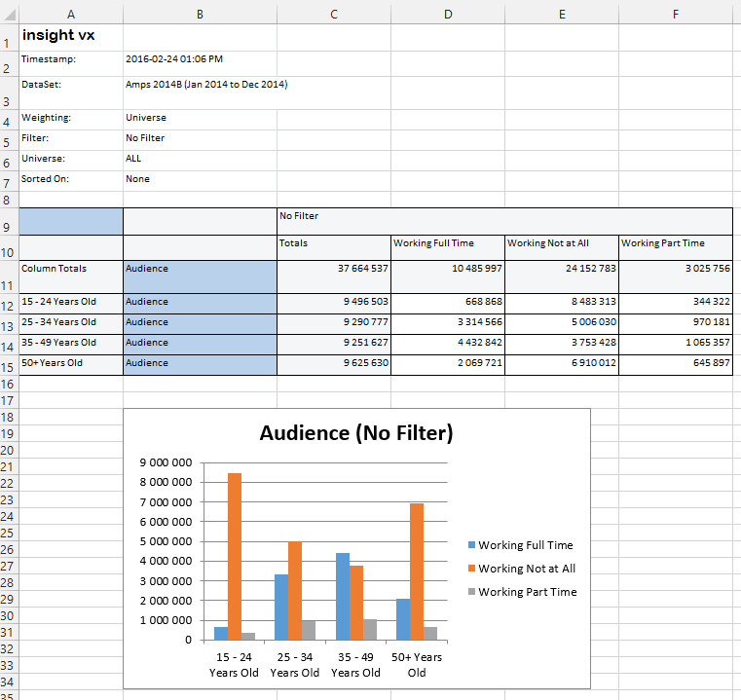741x700 pixels.
Task: Select the blue bar for 35 - 49 Years Old
Action: tap(343, 597)
